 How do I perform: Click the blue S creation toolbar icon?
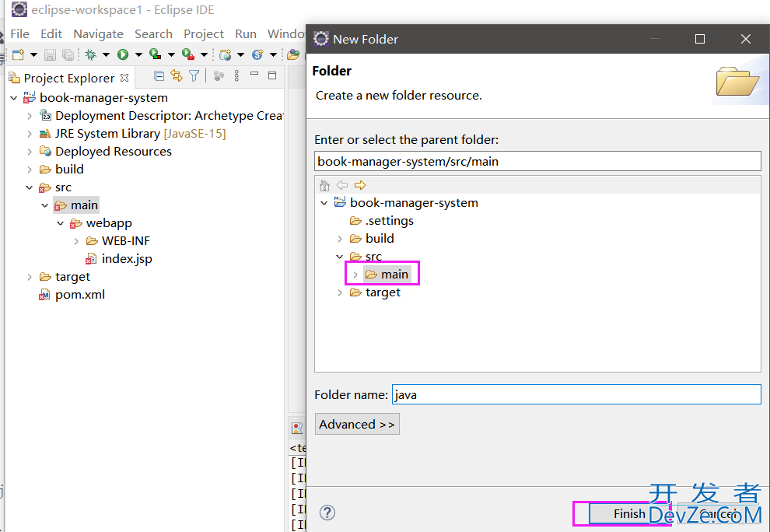point(257,54)
